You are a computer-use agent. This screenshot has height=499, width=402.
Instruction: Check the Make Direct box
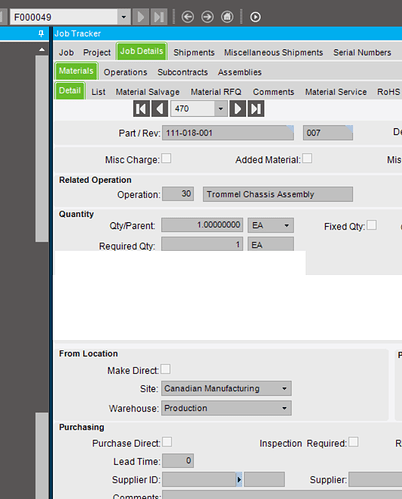click(166, 369)
